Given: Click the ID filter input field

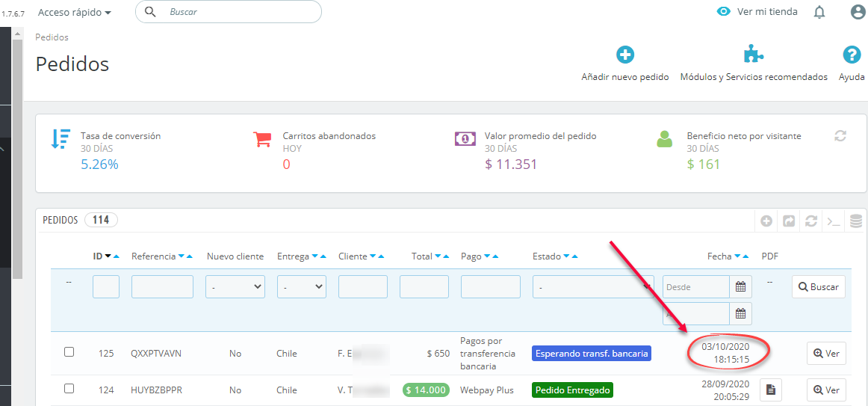Looking at the screenshot, I should pyautogui.click(x=106, y=287).
